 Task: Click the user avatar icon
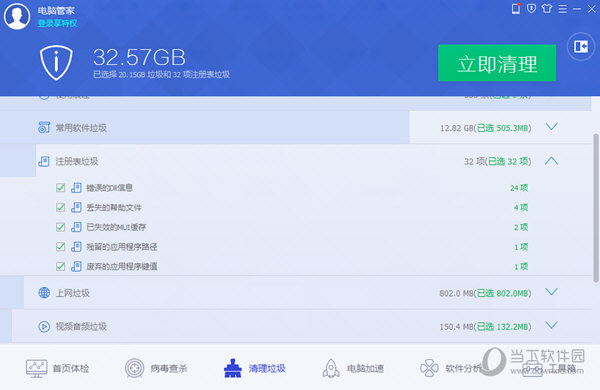tap(17, 16)
